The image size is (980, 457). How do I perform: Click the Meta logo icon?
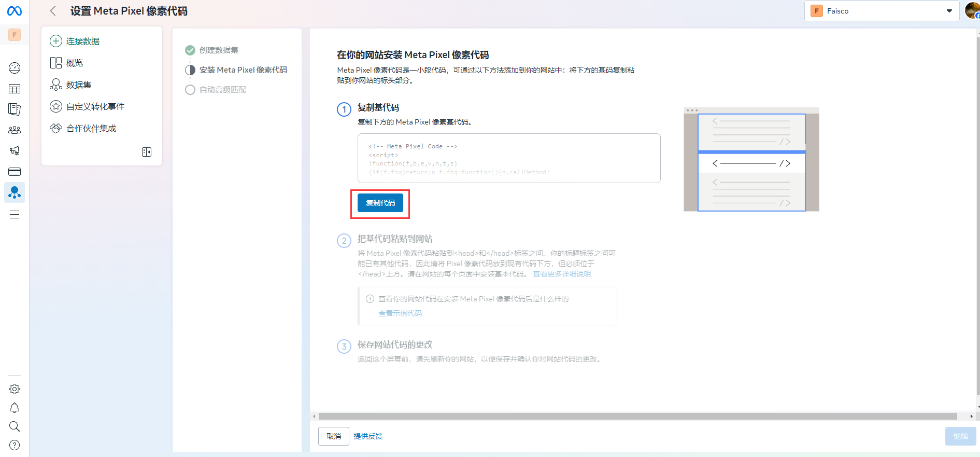click(15, 11)
